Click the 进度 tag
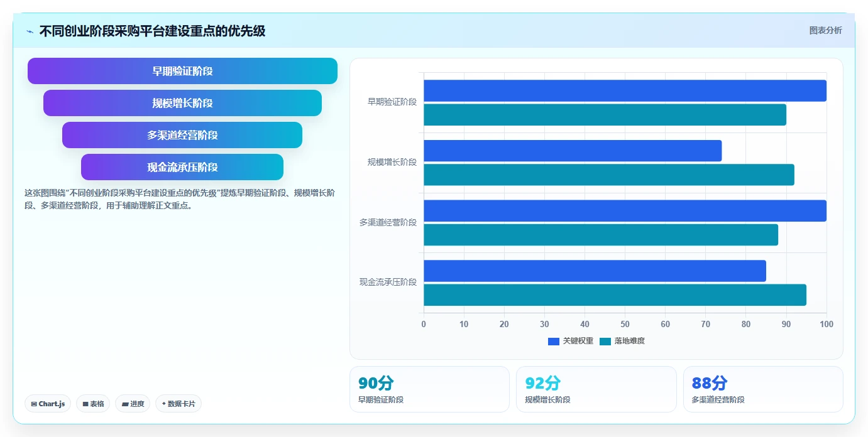The height and width of the screenshot is (437, 868). point(133,404)
